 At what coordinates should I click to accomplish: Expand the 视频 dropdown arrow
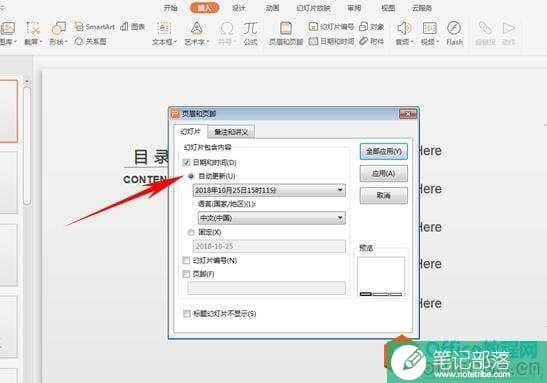click(x=437, y=42)
